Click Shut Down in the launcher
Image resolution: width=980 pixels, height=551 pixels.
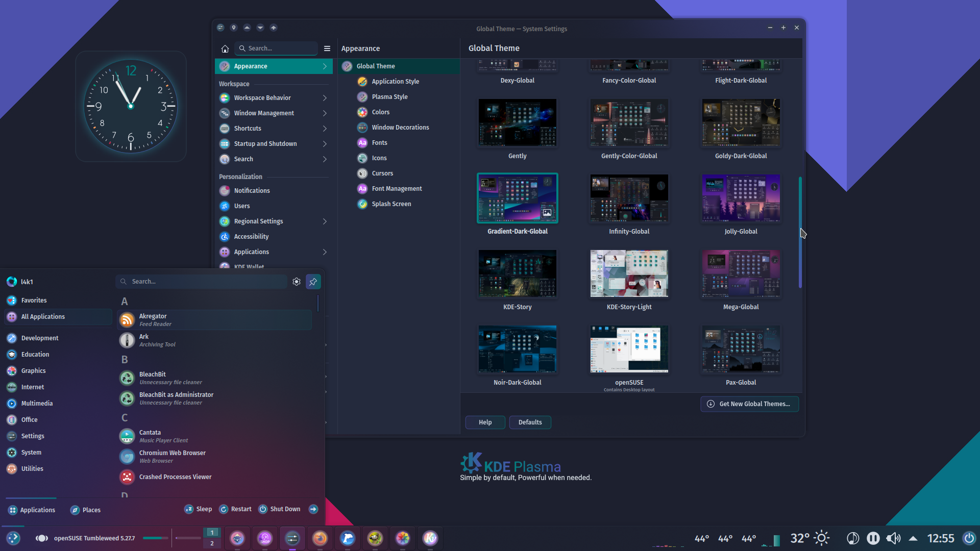(279, 509)
